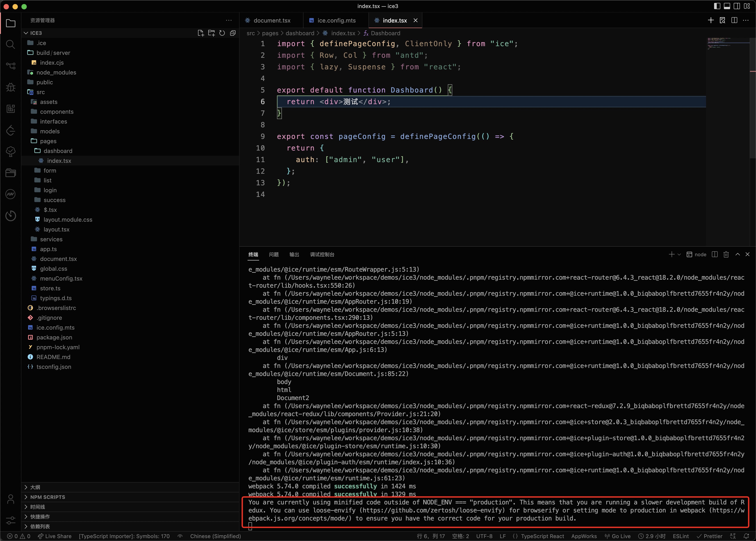
Task: Expand the node_modules folder
Action: pyautogui.click(x=130, y=72)
